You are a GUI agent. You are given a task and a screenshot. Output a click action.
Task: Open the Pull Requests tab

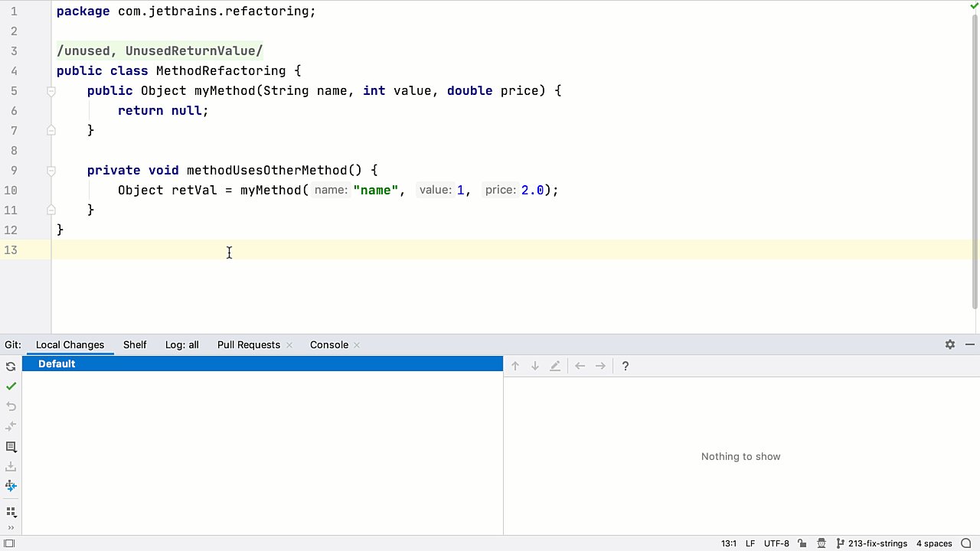point(248,344)
